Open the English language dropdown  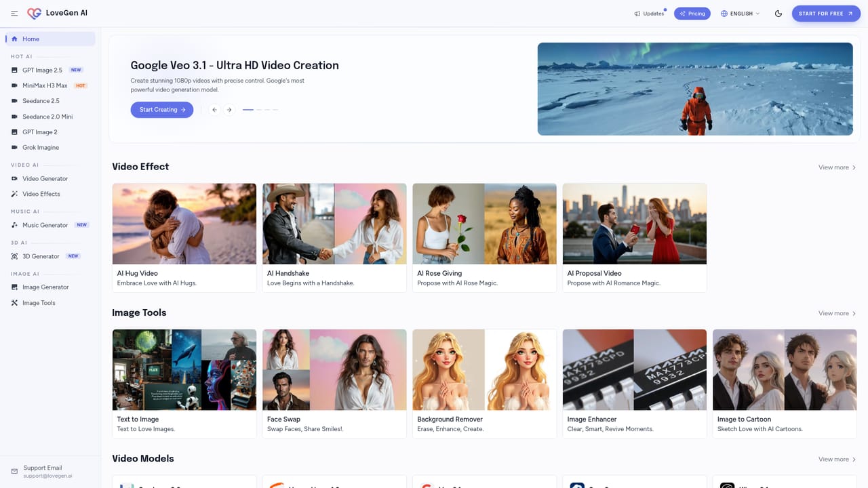[741, 14]
